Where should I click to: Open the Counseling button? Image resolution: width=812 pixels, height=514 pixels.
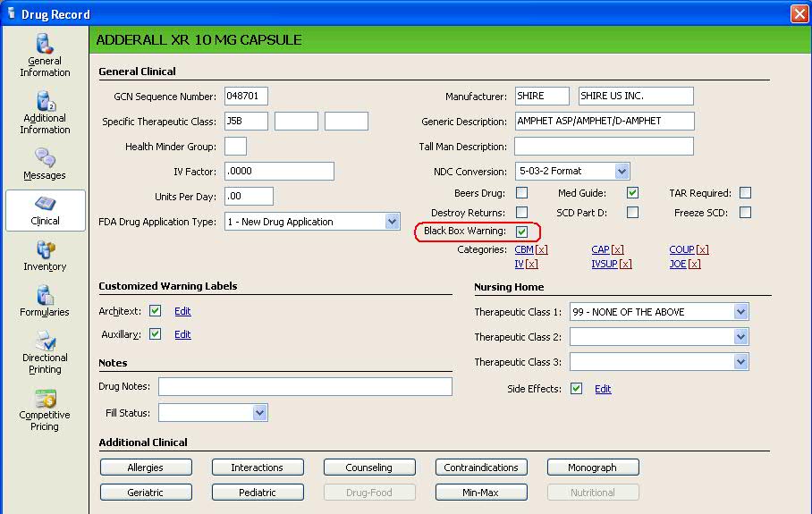click(369, 467)
